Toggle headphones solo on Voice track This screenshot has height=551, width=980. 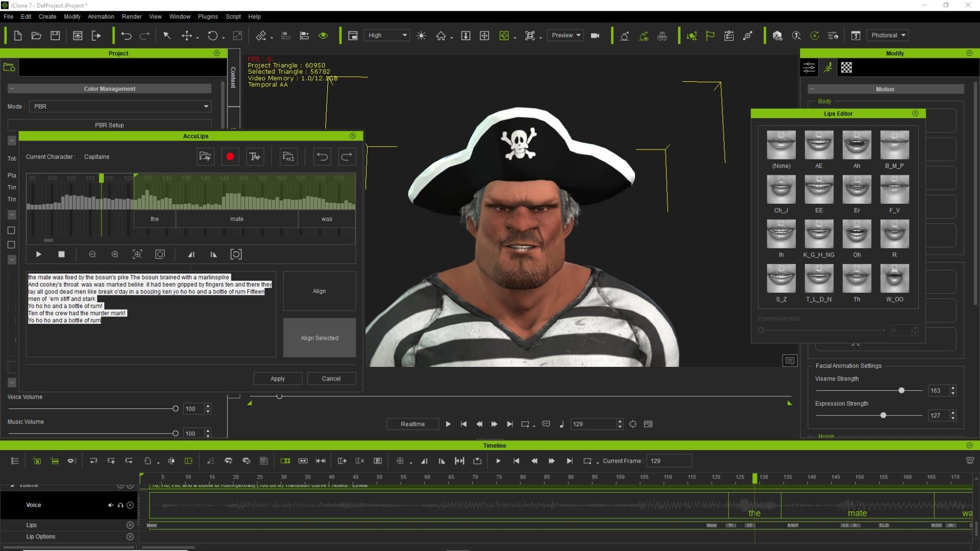click(120, 505)
